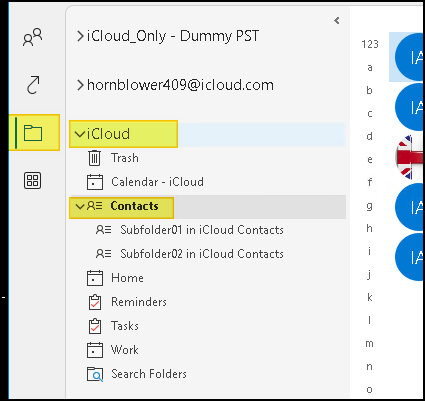Click the Reminders clipboard icon

[x=95, y=302]
